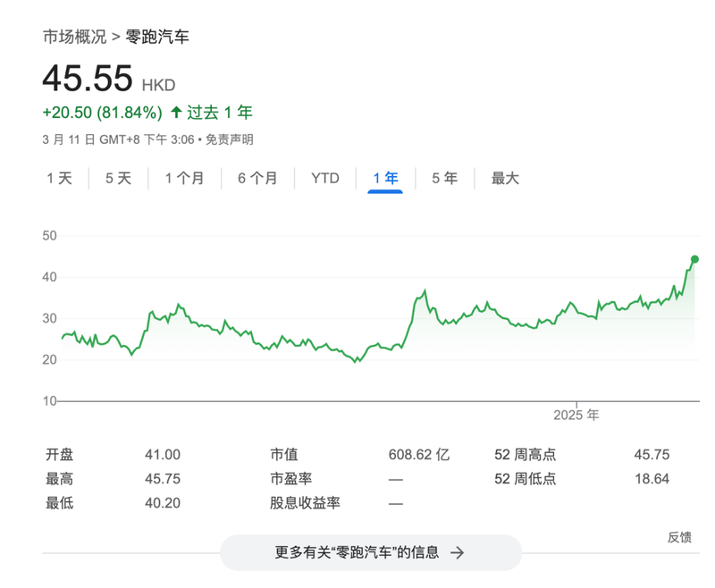Image resolution: width=715 pixels, height=588 pixels.
Task: Select the 1 年 range tab
Action: coord(385,178)
